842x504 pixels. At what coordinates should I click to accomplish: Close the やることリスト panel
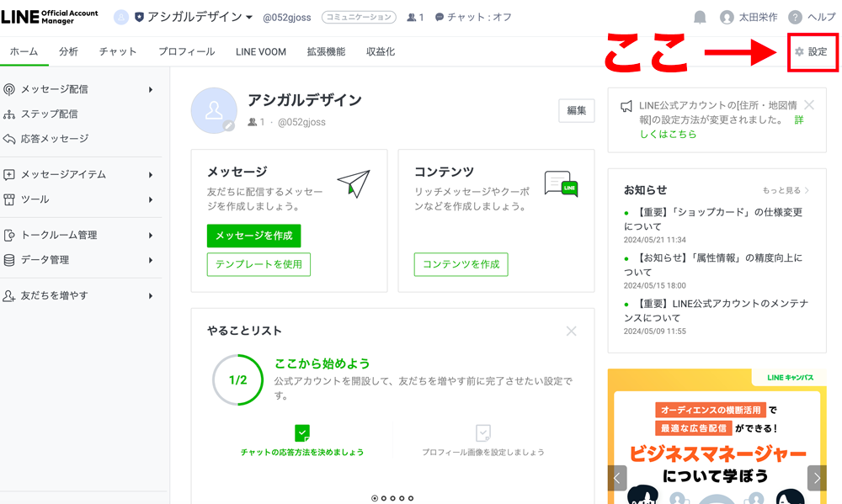click(x=572, y=332)
